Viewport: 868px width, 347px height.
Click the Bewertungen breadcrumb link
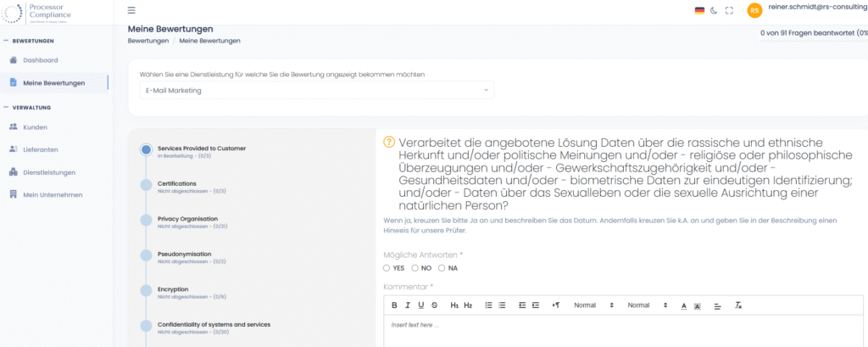coord(147,41)
